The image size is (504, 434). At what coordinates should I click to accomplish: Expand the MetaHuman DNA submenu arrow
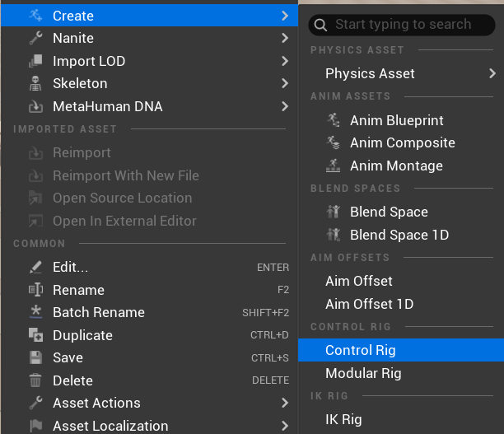coord(284,106)
